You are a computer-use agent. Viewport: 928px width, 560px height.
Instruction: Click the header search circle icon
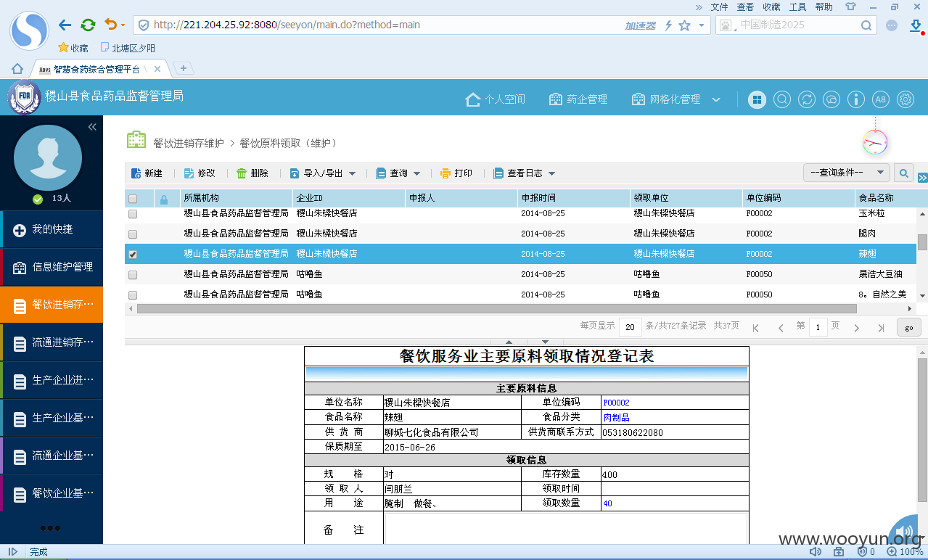coord(781,99)
